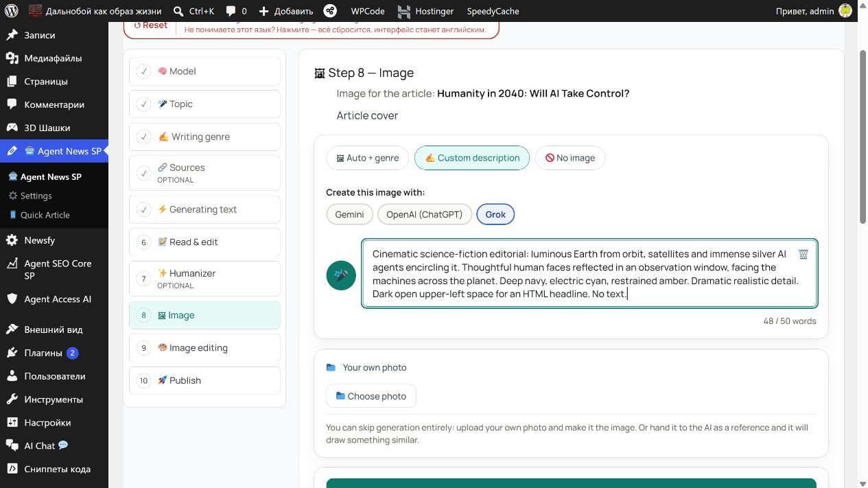Open step 6 Read & edit
The image size is (868, 488).
(x=204, y=242)
